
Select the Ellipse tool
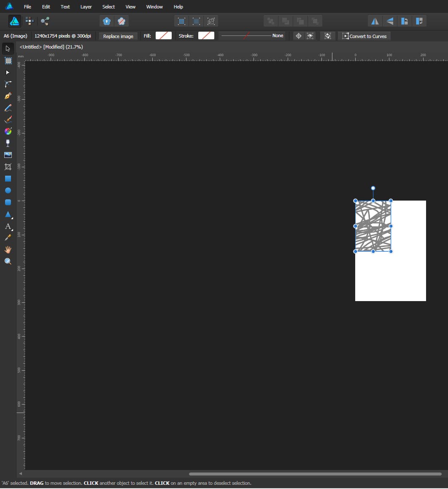[x=8, y=190]
